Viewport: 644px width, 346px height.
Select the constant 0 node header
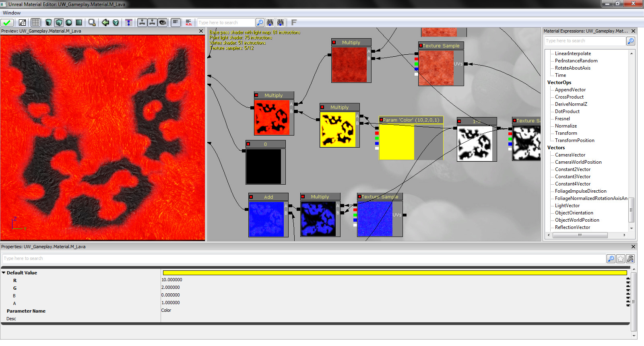click(266, 144)
